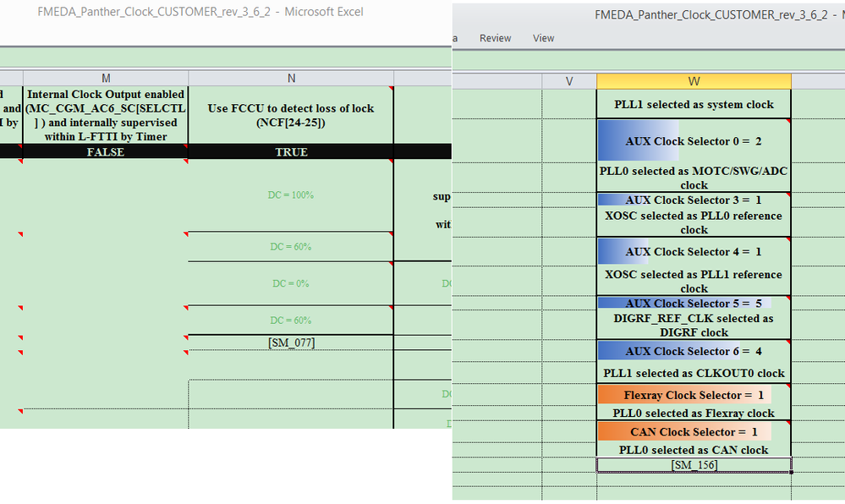Click the CAN Clock Selector = 1 cell

tap(694, 432)
